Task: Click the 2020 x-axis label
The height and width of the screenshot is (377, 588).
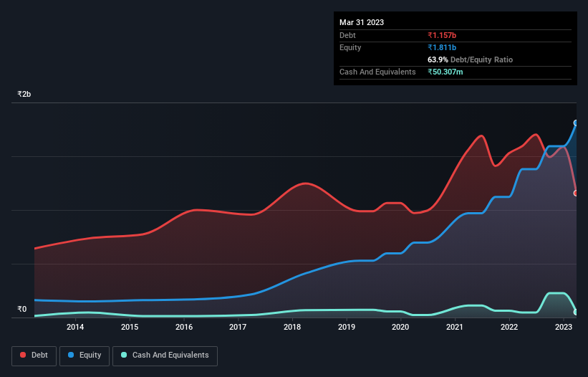Action: [400, 327]
